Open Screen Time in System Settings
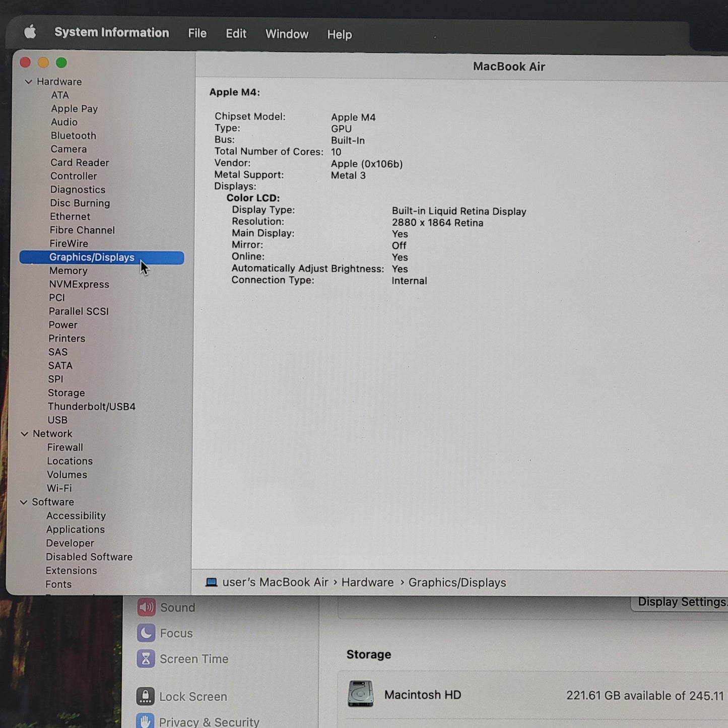 pyautogui.click(x=182, y=659)
